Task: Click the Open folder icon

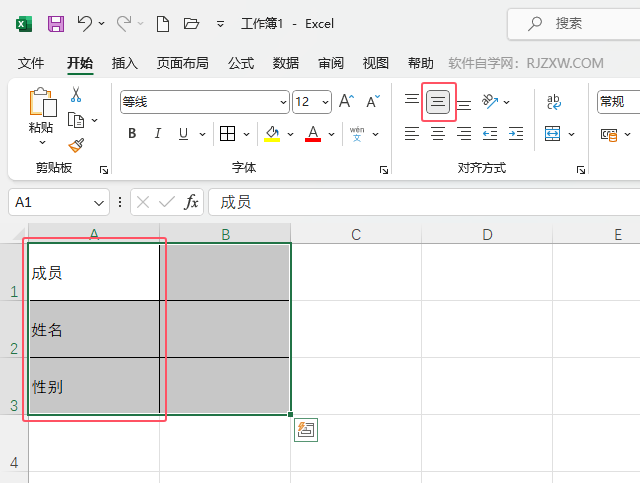Action: pyautogui.click(x=191, y=24)
